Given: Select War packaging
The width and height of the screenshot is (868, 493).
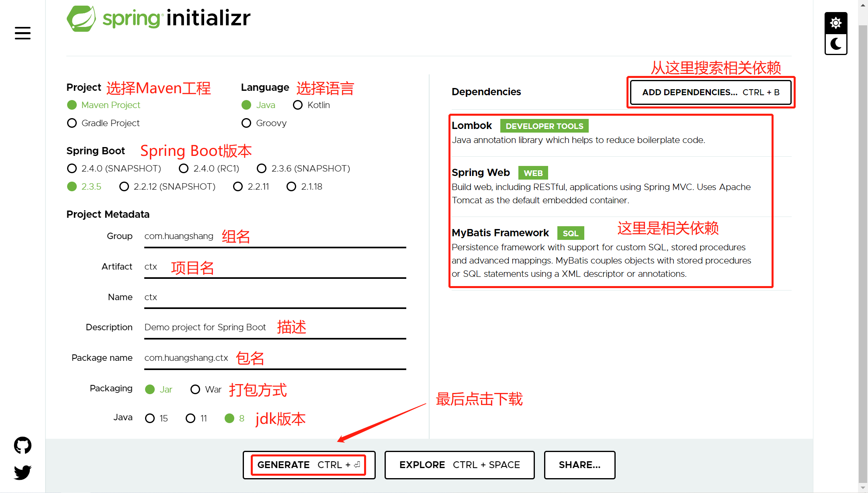Looking at the screenshot, I should point(195,389).
